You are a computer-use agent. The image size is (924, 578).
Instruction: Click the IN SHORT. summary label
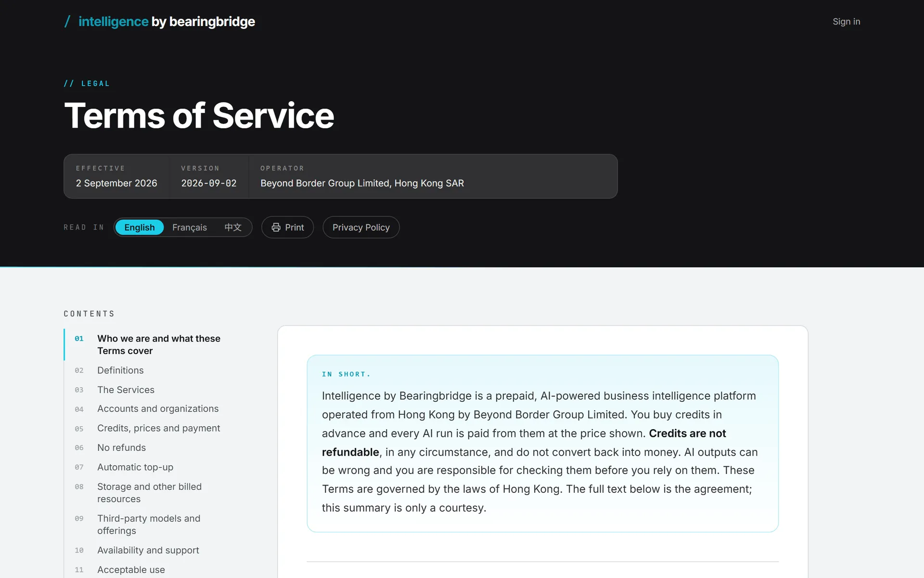pyautogui.click(x=346, y=374)
